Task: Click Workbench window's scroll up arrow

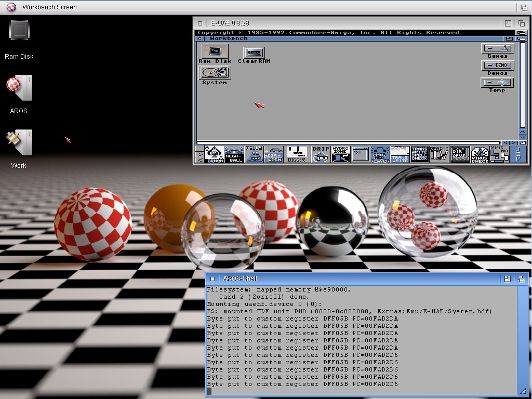Action: (522, 132)
